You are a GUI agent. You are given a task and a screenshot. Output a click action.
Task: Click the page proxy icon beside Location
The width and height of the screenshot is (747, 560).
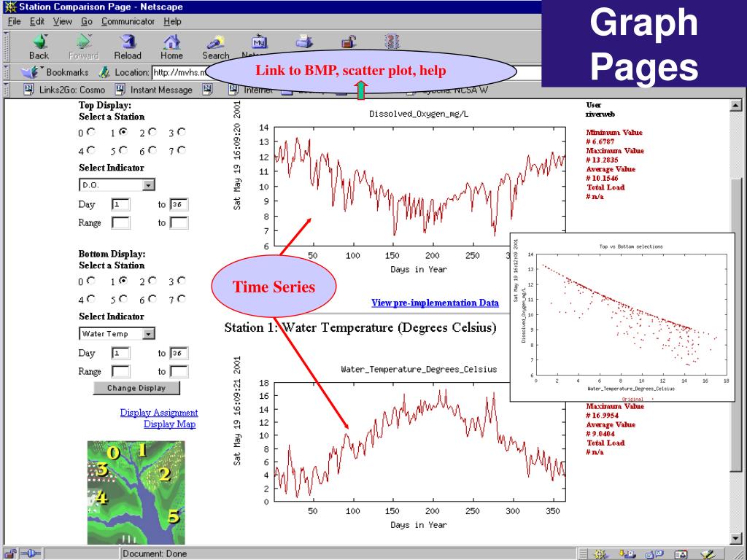pos(104,72)
